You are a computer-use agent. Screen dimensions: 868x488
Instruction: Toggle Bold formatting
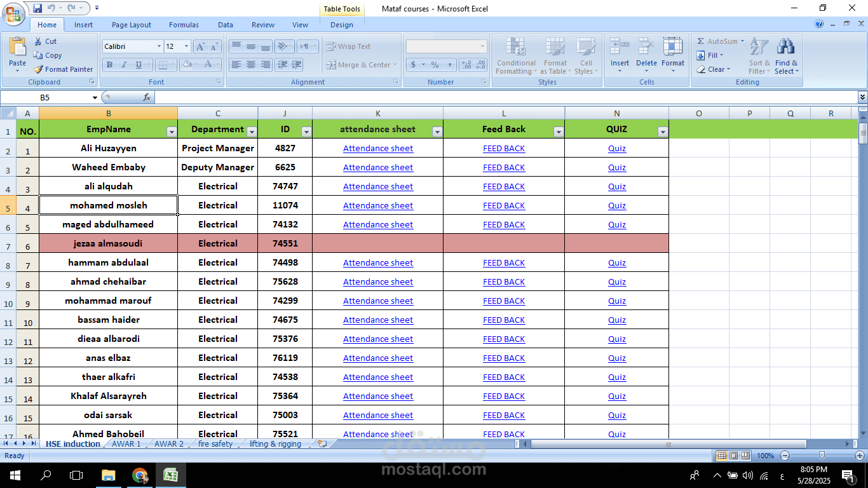109,65
